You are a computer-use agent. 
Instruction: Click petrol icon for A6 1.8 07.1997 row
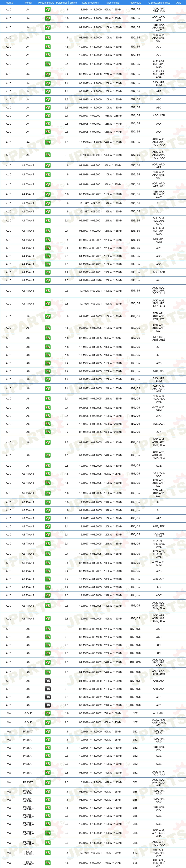pos(48,338)
